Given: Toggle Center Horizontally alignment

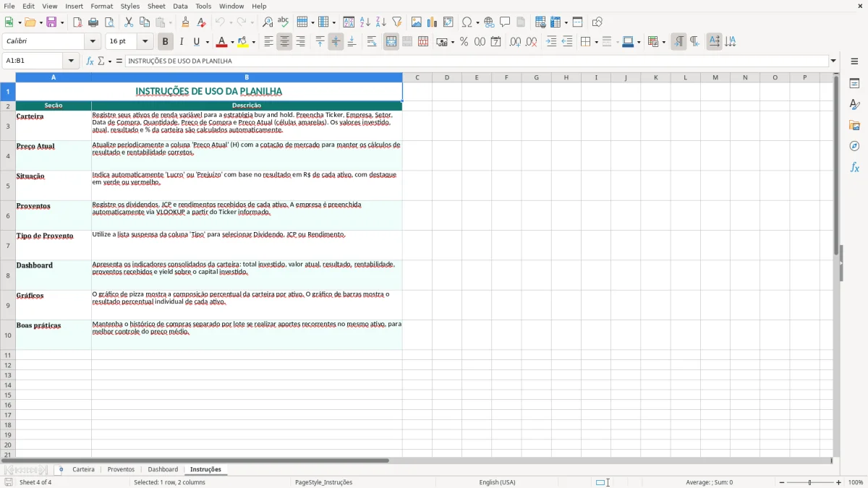Looking at the screenshot, I should click(x=284, y=42).
